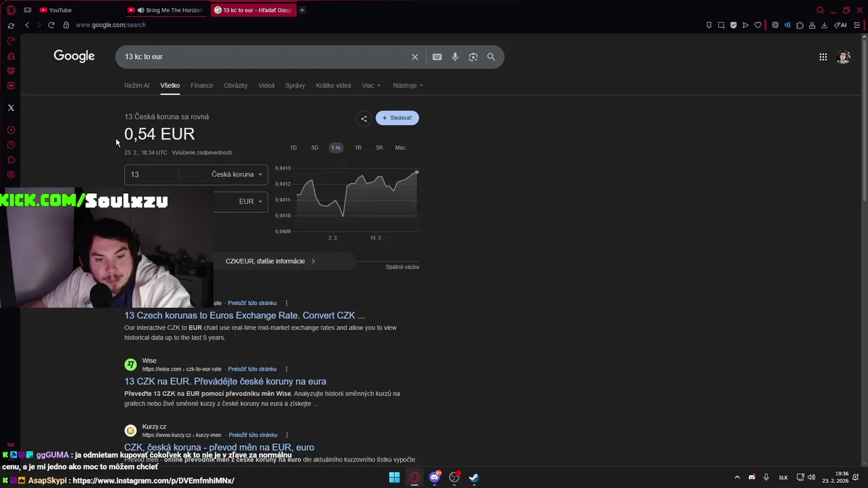
Task: Expand the Nástroje tools menu
Action: [x=408, y=85]
